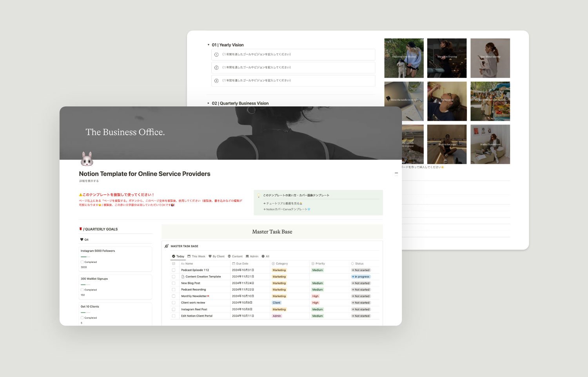
Task: Check off the New Blog Post task
Action: point(174,283)
